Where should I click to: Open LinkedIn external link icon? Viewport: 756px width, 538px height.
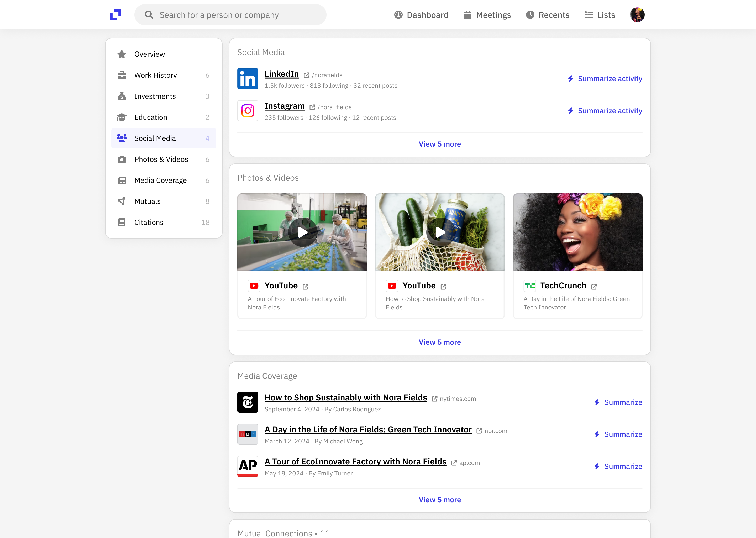[307, 75]
